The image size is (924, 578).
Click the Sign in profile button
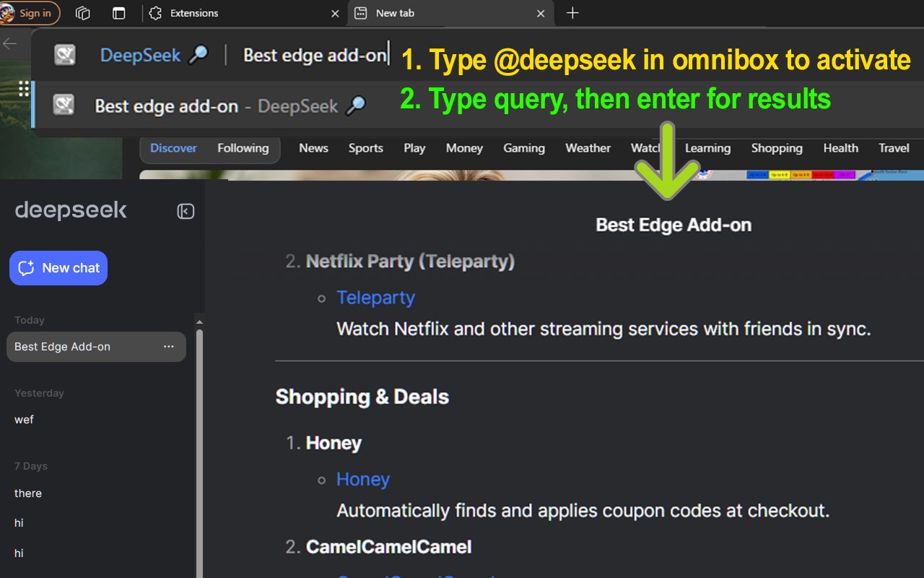click(x=30, y=13)
